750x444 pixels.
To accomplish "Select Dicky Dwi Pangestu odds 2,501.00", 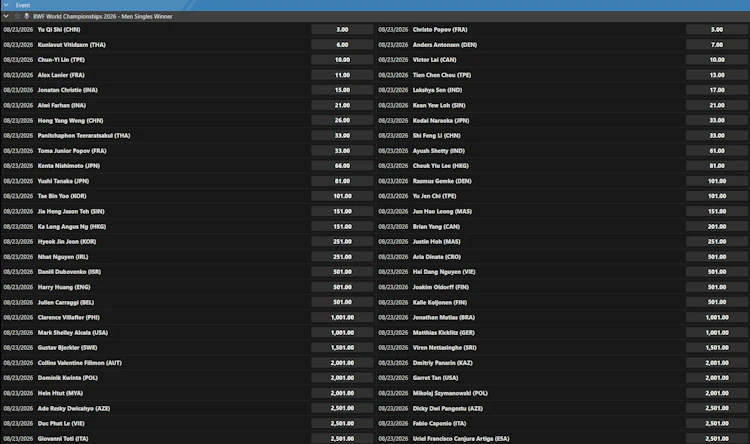I will click(x=717, y=408).
